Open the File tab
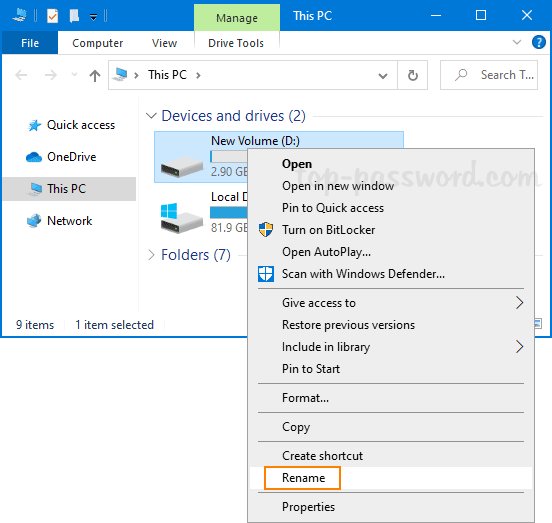Screen dimensions: 552x523 [30, 43]
